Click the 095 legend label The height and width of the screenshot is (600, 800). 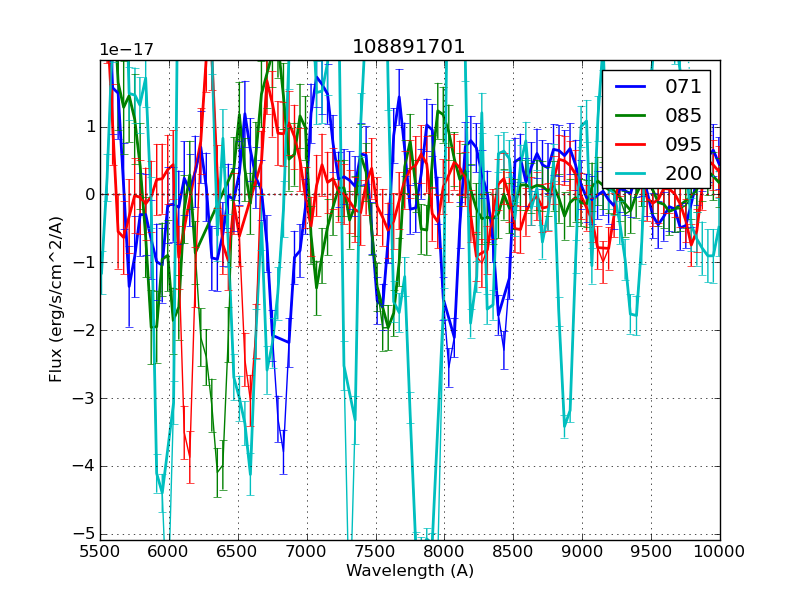(x=683, y=144)
